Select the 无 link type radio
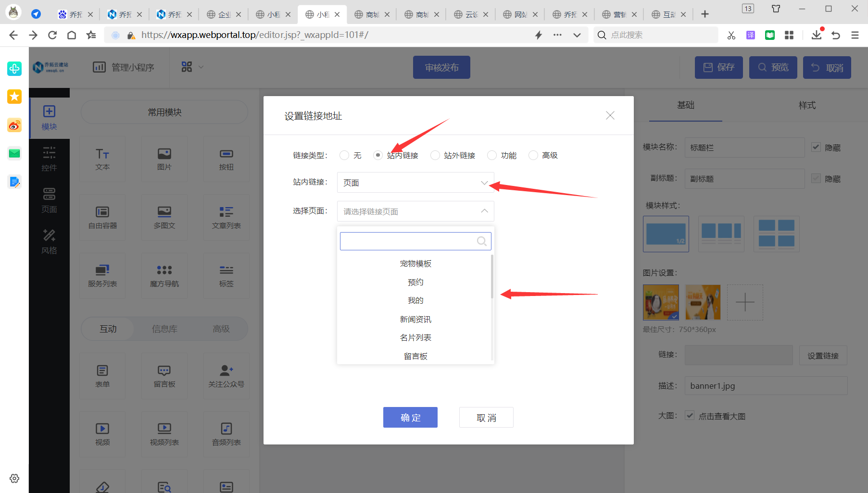 point(344,155)
